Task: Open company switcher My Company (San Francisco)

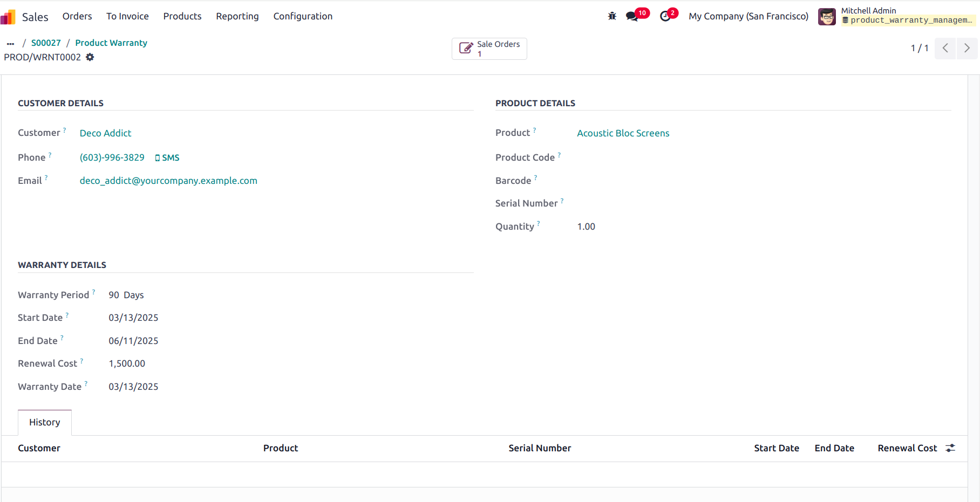Action: [x=748, y=16]
